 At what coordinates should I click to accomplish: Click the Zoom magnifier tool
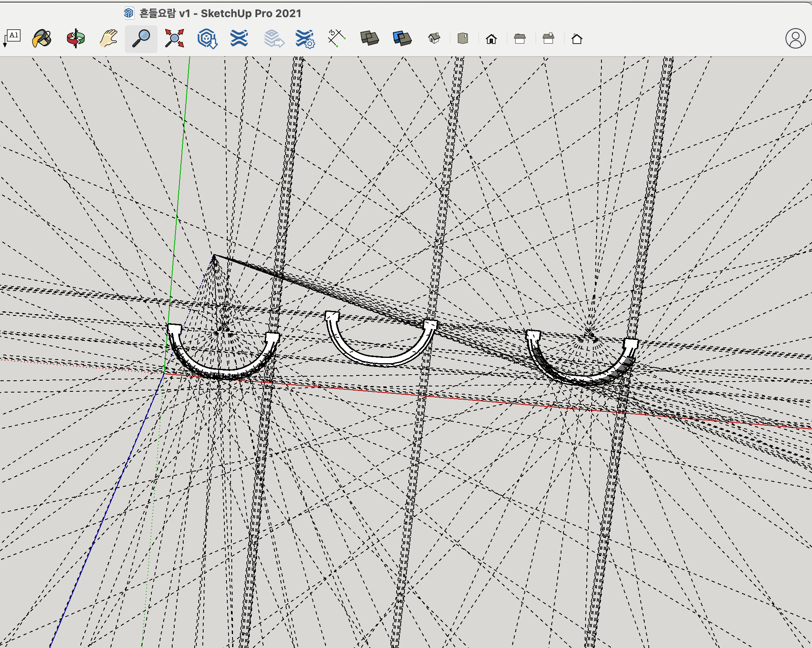pyautogui.click(x=141, y=39)
